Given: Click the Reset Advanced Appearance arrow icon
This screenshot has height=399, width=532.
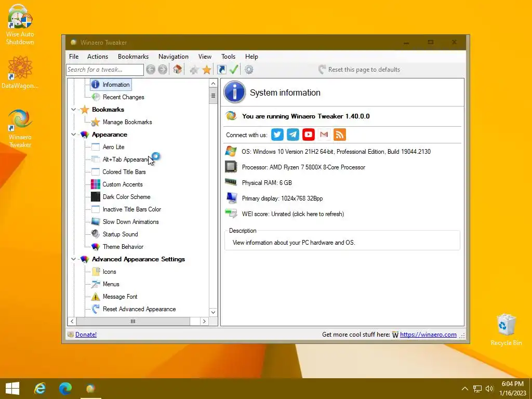Looking at the screenshot, I should coord(96,309).
